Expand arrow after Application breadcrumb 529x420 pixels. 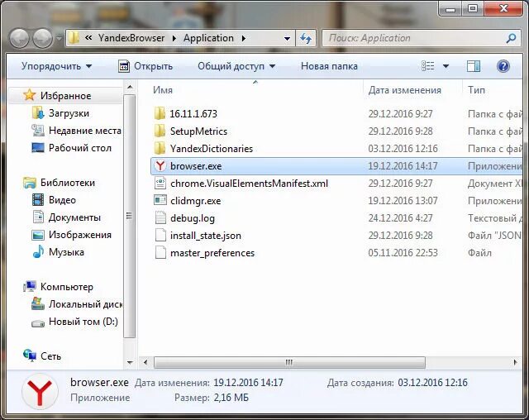point(244,39)
